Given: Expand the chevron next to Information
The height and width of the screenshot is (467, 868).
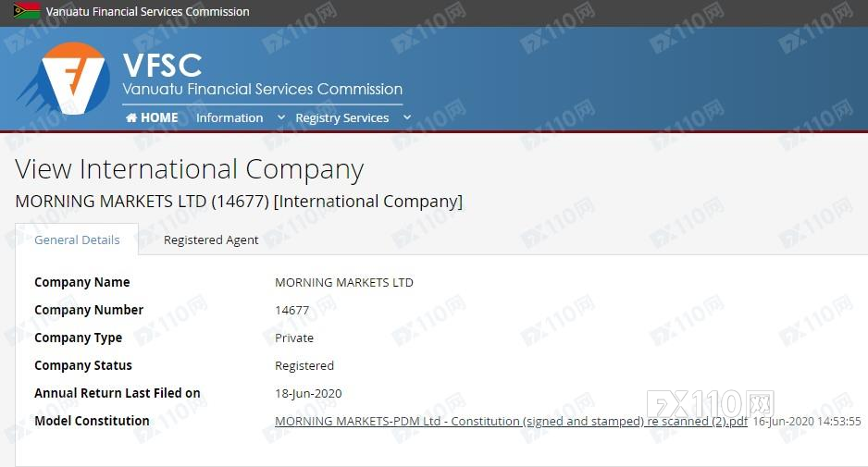Looking at the screenshot, I should click(x=280, y=117).
